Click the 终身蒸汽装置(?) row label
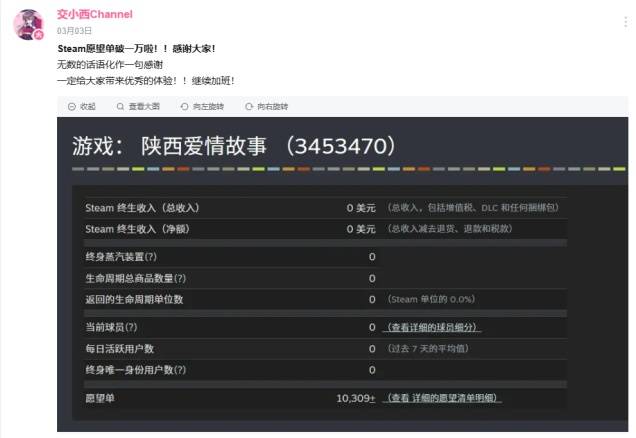636x438 pixels. pos(121,257)
